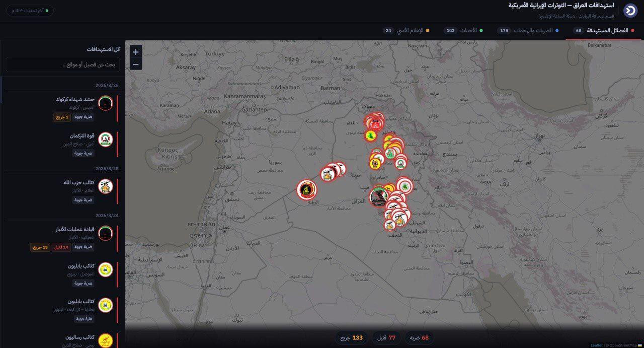Click the yellow marker below the دهوك cluster

(x=371, y=135)
